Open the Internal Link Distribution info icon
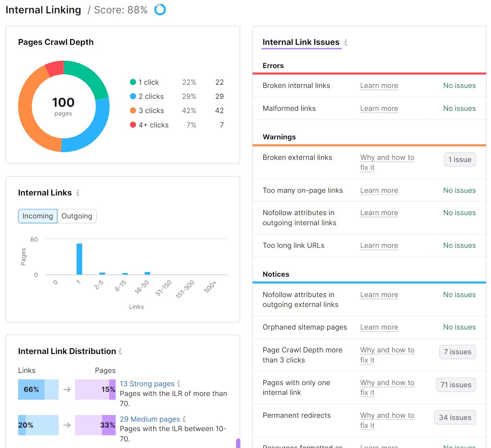491x448 pixels. 120,351
